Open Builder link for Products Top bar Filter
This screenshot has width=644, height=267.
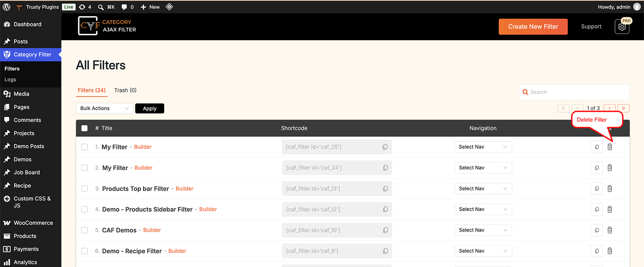(x=184, y=189)
